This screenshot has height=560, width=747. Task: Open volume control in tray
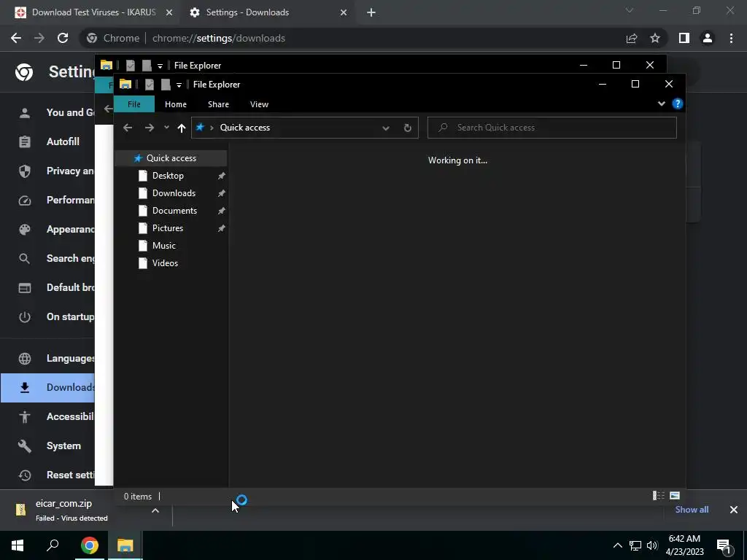(652, 545)
